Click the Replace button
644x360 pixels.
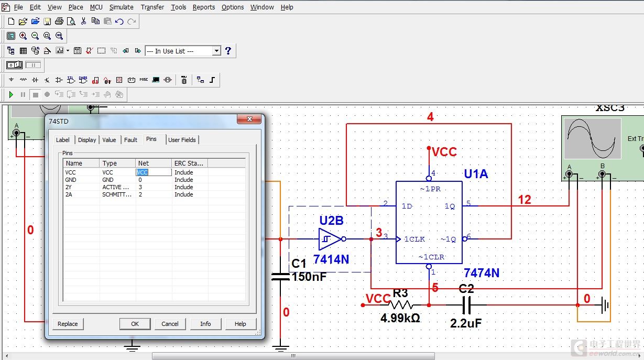click(68, 324)
